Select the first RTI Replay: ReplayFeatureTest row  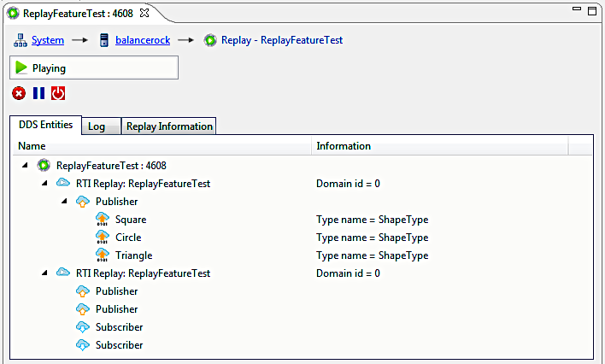tap(144, 184)
